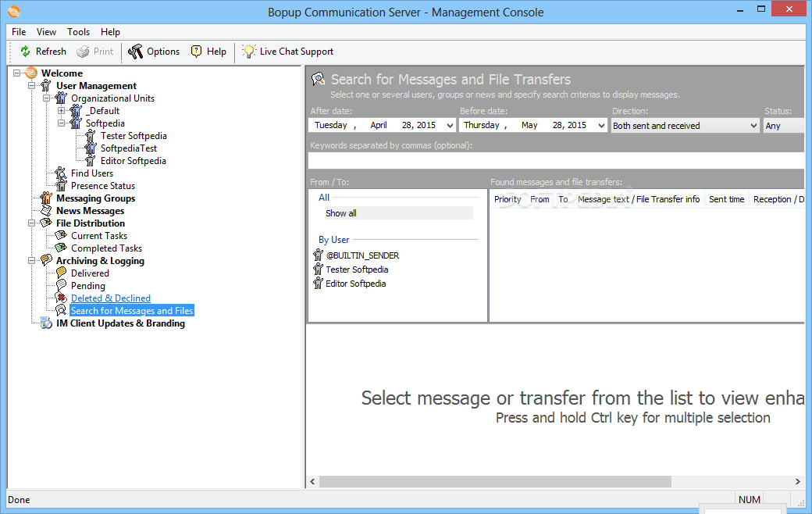Click the Refresh toolbar icon

coord(25,52)
